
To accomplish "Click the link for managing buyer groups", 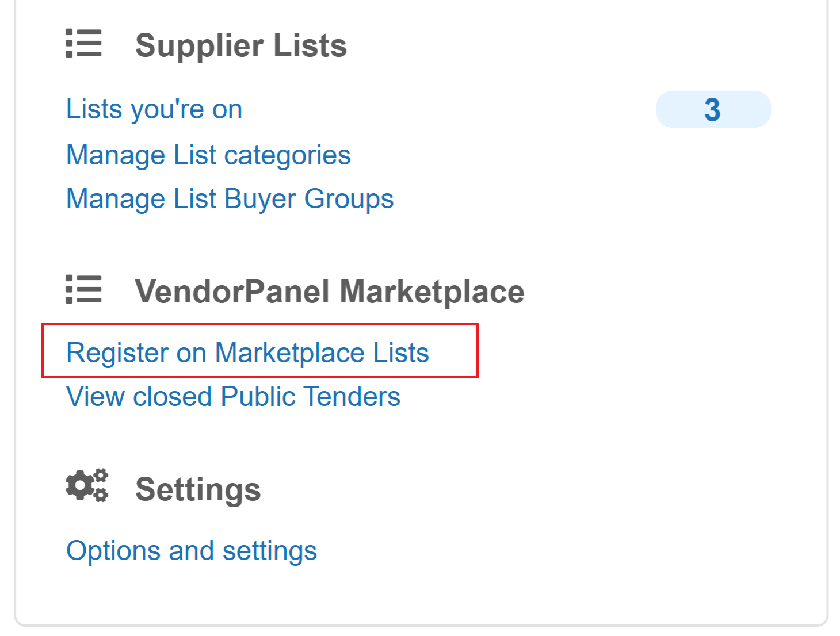I will pos(230,199).
